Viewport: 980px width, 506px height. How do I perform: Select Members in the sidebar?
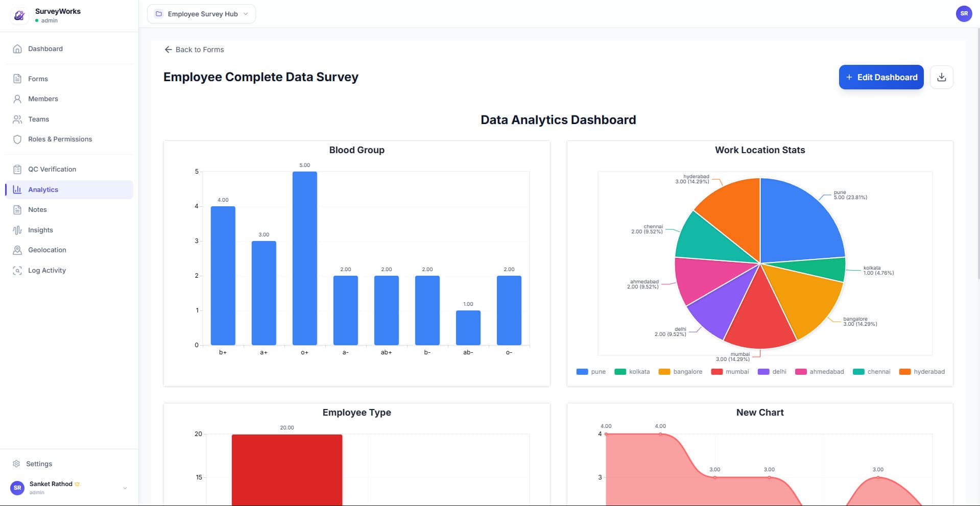coord(69,99)
